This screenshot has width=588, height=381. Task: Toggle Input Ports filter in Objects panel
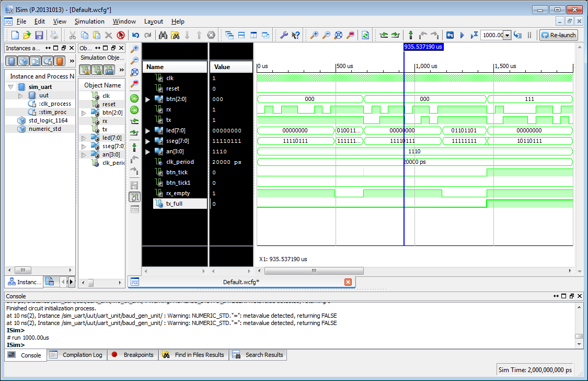click(x=85, y=70)
